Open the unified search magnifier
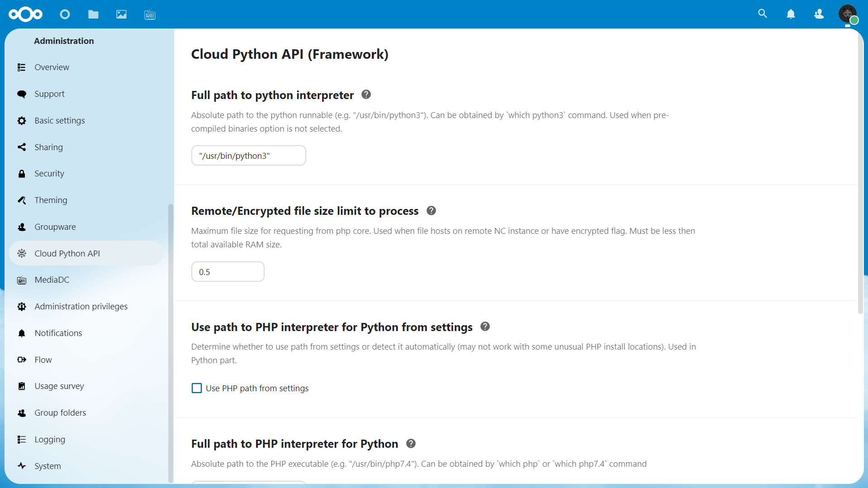The height and width of the screenshot is (488, 868). [x=763, y=14]
